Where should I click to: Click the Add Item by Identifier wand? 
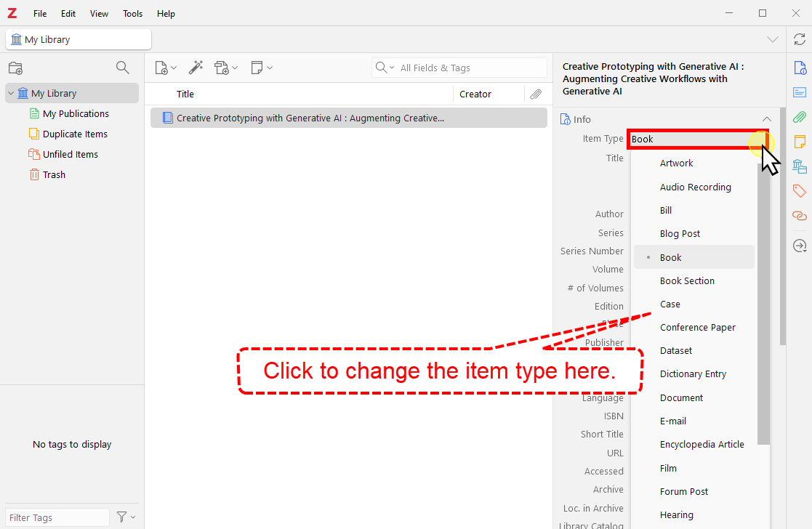pos(196,68)
